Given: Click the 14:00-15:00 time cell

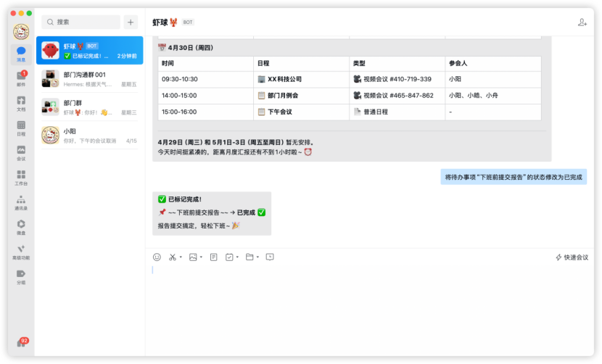Looking at the screenshot, I should 205,96.
